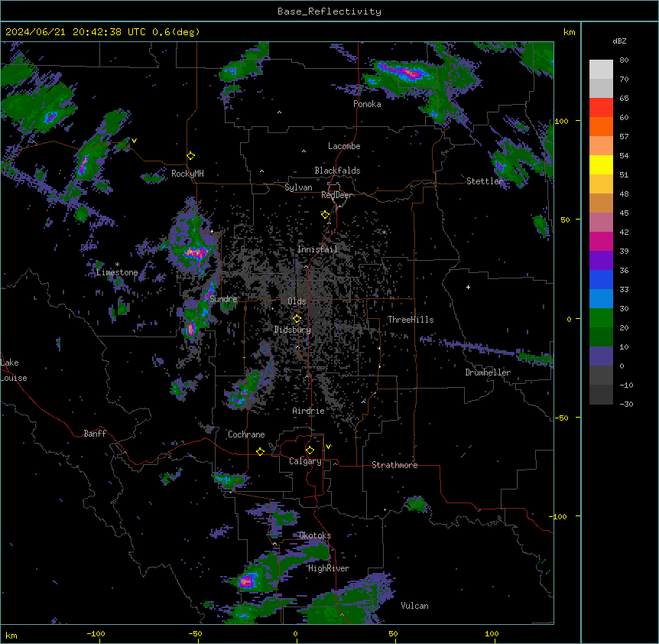Click the km unit label at bottom left

point(11,635)
